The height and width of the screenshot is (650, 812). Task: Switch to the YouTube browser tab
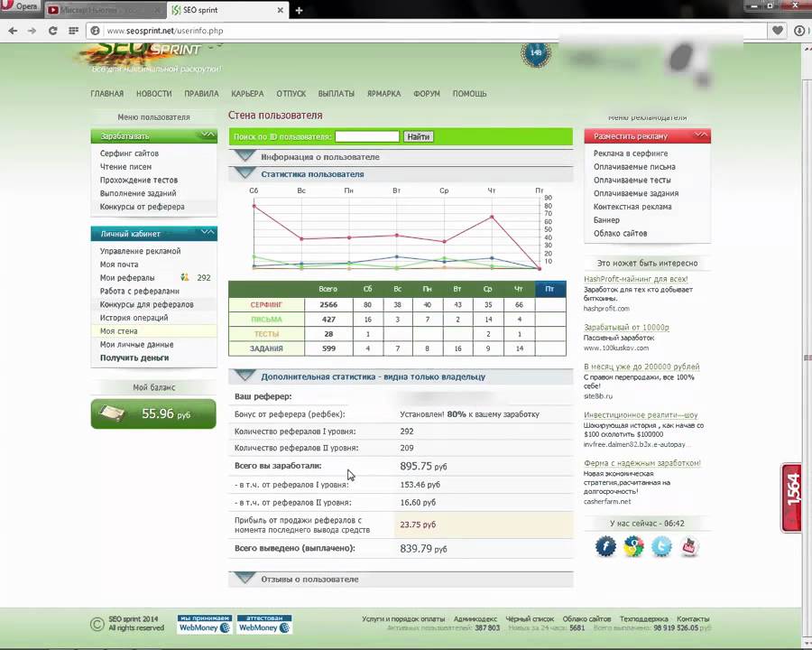(106, 10)
